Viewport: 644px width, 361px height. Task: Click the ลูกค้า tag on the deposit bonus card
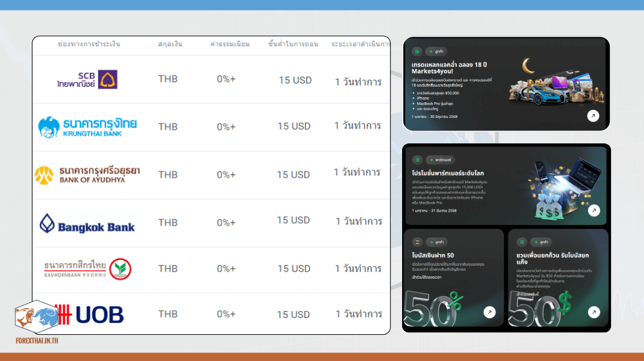click(436, 242)
